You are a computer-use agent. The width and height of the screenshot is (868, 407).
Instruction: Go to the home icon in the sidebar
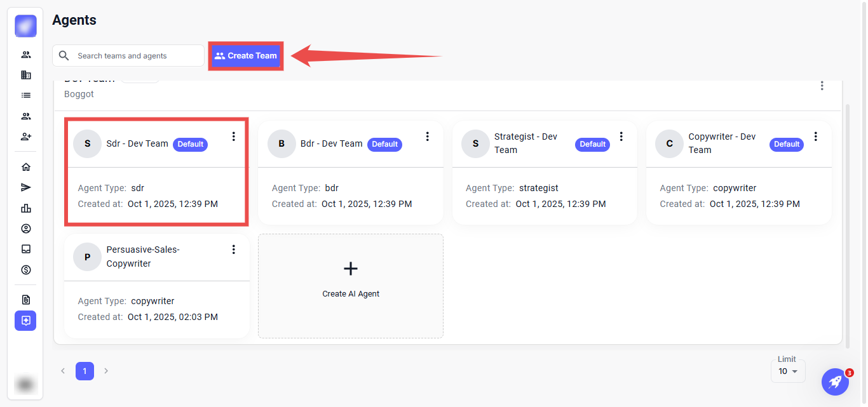26,167
